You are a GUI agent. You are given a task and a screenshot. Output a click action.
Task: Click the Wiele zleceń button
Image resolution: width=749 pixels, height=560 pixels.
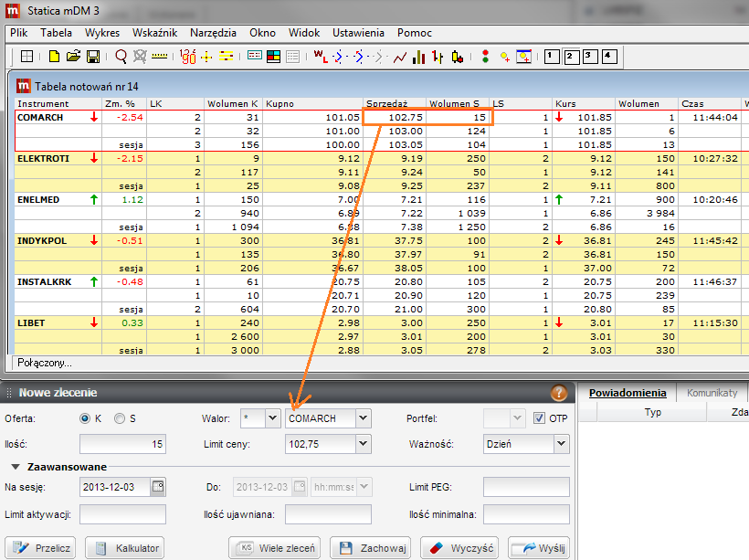(275, 548)
